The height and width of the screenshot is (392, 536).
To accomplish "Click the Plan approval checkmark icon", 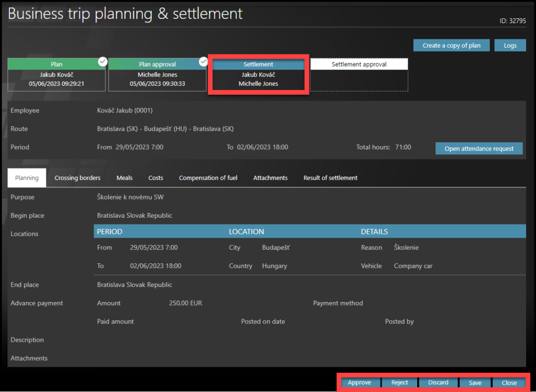I will [x=204, y=62].
